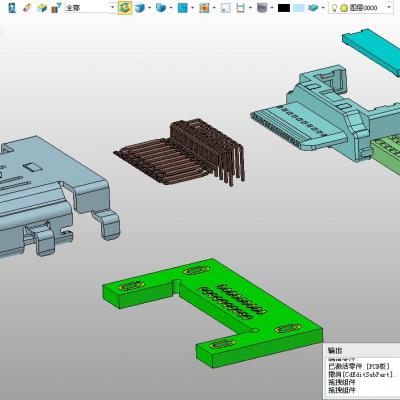This screenshot has width=400, height=400.
Task: Expand arrow beside the blue shape icon
Action: [x=171, y=7]
